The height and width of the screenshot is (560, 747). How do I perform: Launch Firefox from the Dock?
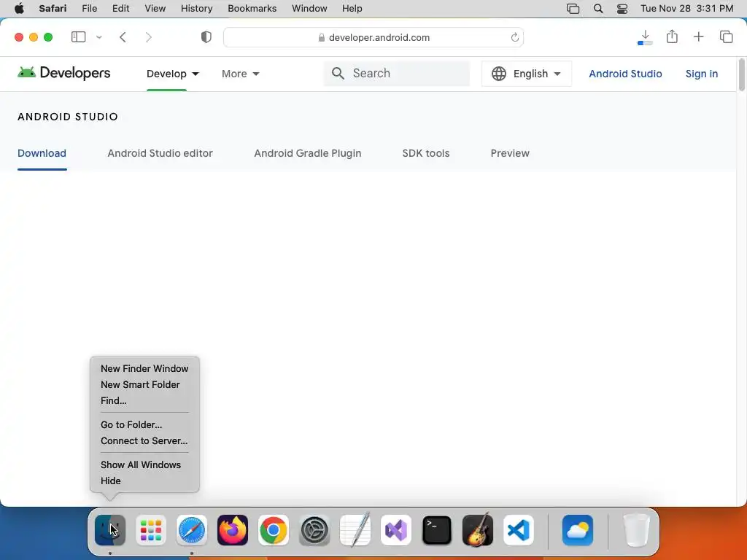pos(233,530)
